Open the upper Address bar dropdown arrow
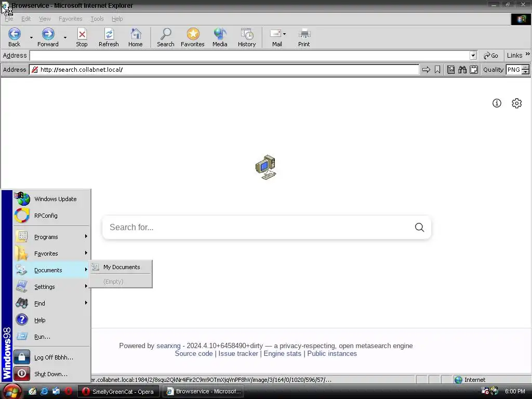 tap(473, 55)
